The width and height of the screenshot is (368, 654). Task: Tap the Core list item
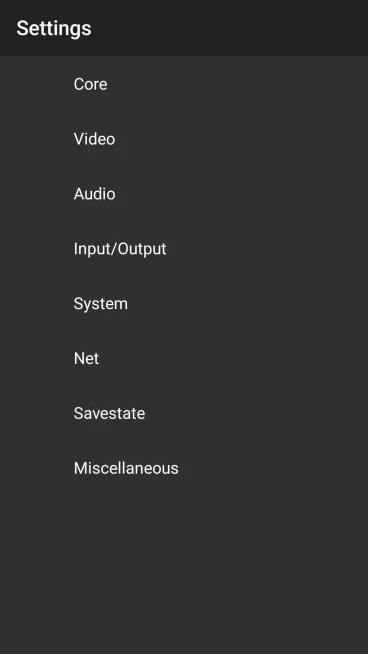184,84
